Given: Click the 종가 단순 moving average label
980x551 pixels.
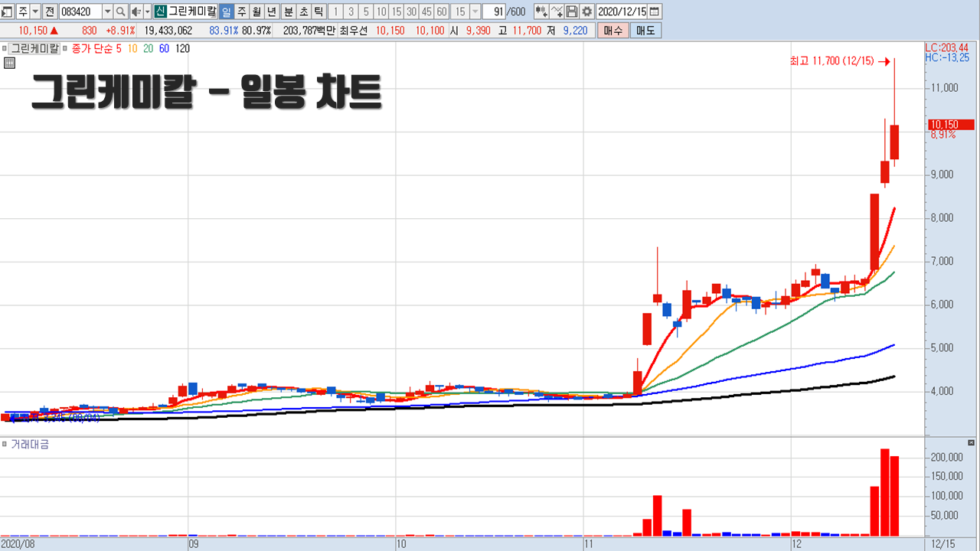Looking at the screenshot, I should (x=92, y=48).
